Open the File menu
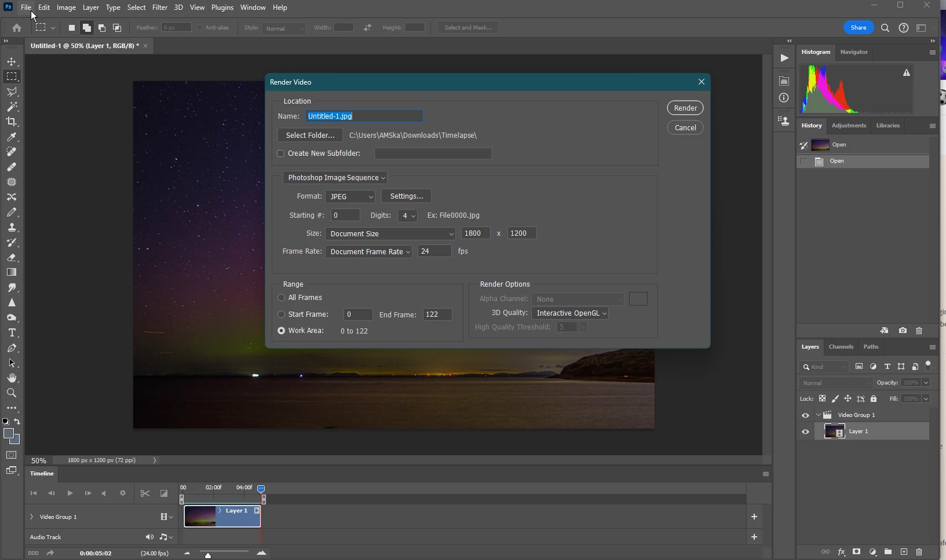Screen dimensions: 946x560 [x=26, y=8]
